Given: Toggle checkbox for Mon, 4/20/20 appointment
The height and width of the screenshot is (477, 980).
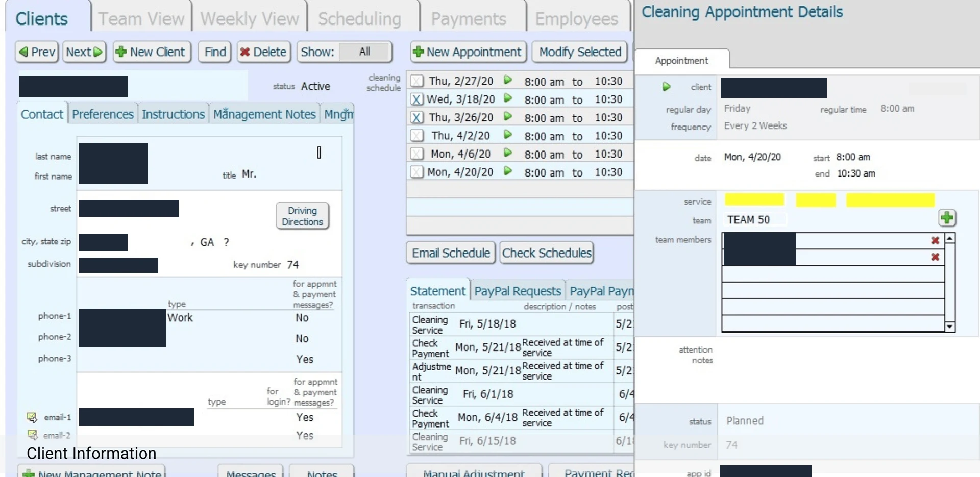Looking at the screenshot, I should coord(417,172).
